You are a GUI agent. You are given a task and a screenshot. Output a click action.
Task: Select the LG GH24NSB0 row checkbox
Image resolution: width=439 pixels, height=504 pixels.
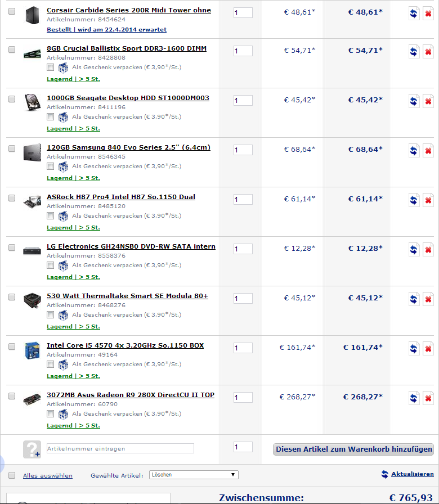(12, 247)
